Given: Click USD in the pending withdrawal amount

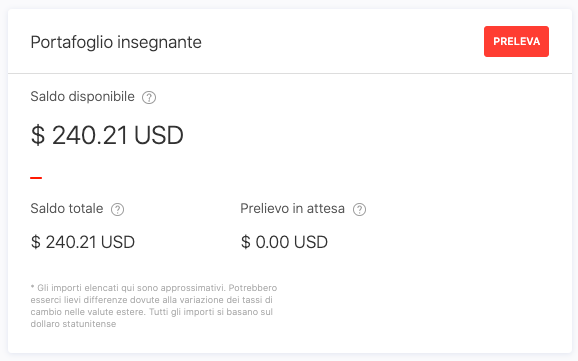Looking at the screenshot, I should click(311, 242).
